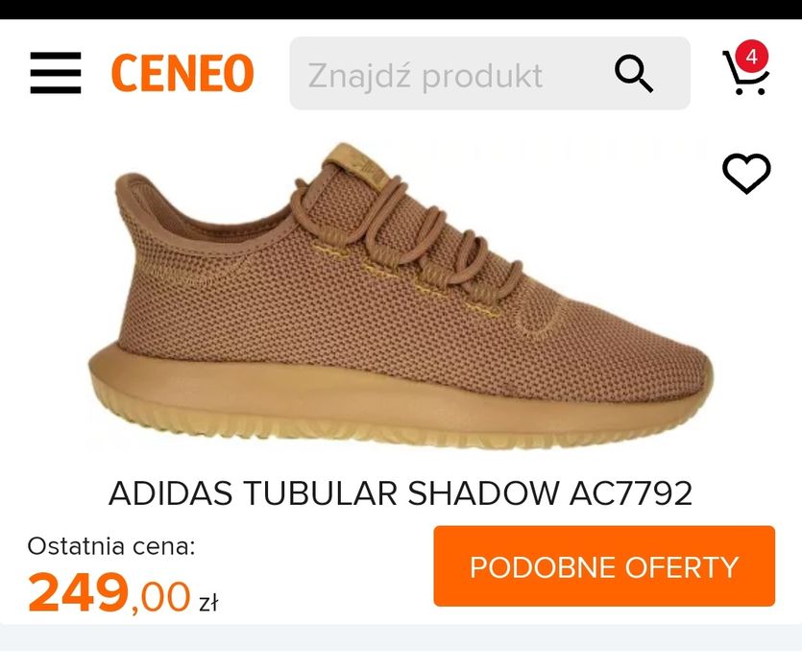
Task: Click the 'zł' currency symbol
Action: click(x=208, y=602)
